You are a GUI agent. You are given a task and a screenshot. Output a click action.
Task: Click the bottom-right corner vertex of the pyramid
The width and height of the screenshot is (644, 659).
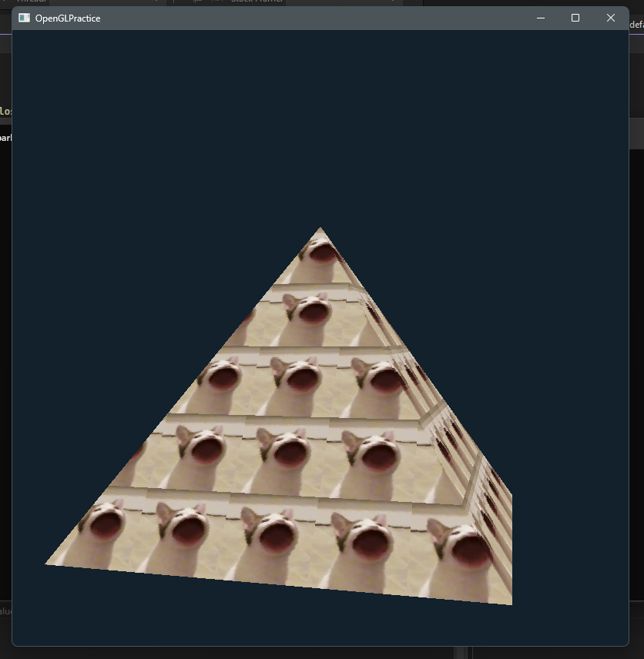click(x=511, y=604)
